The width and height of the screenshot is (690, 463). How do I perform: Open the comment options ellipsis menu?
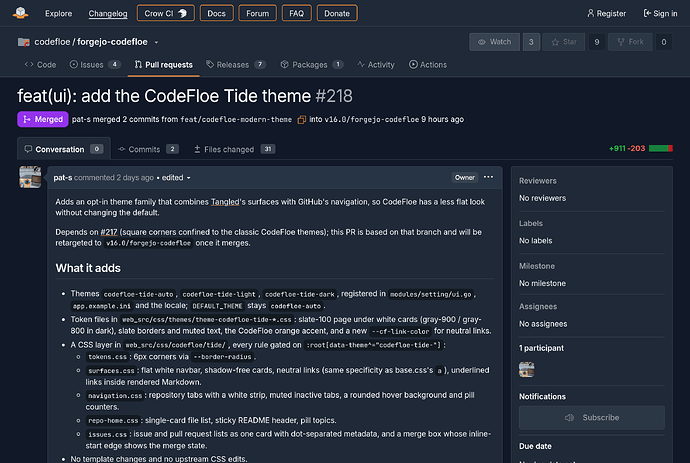[x=488, y=177]
